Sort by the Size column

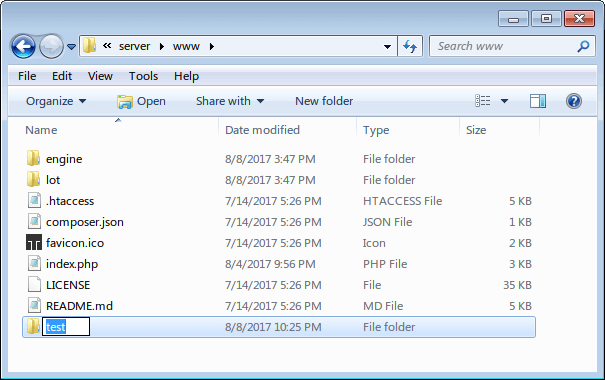click(x=476, y=130)
